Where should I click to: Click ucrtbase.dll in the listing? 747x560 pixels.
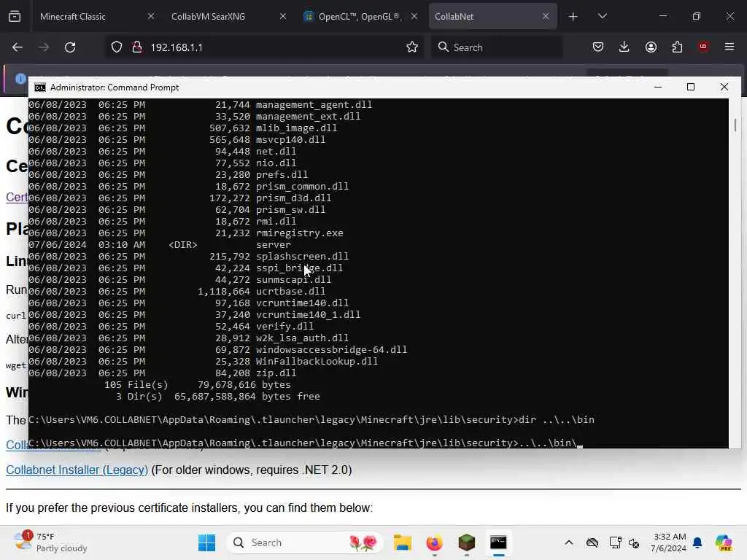pos(290,292)
